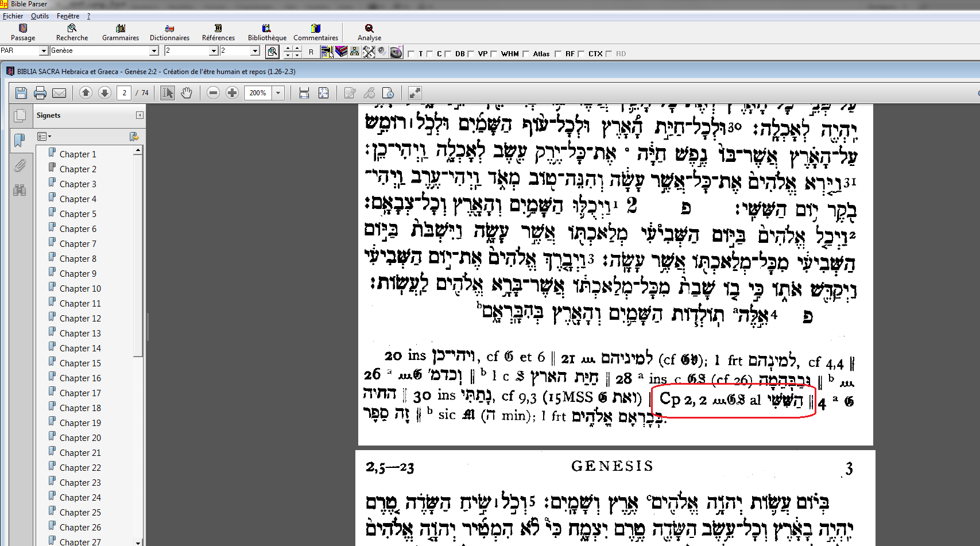Image resolution: width=980 pixels, height=546 pixels.
Task: Collapse the Signets panel
Action: (140, 115)
